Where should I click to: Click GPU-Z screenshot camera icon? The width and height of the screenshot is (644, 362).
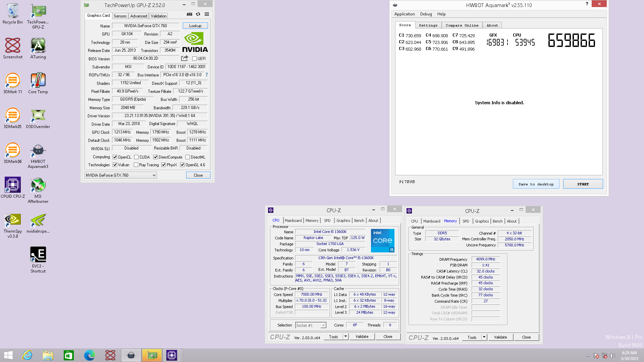point(190,14)
